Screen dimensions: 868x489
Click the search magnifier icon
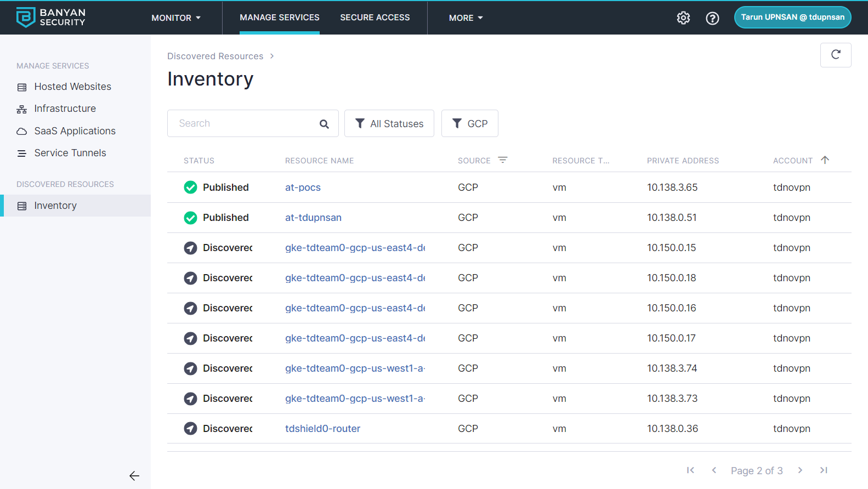[x=324, y=124]
